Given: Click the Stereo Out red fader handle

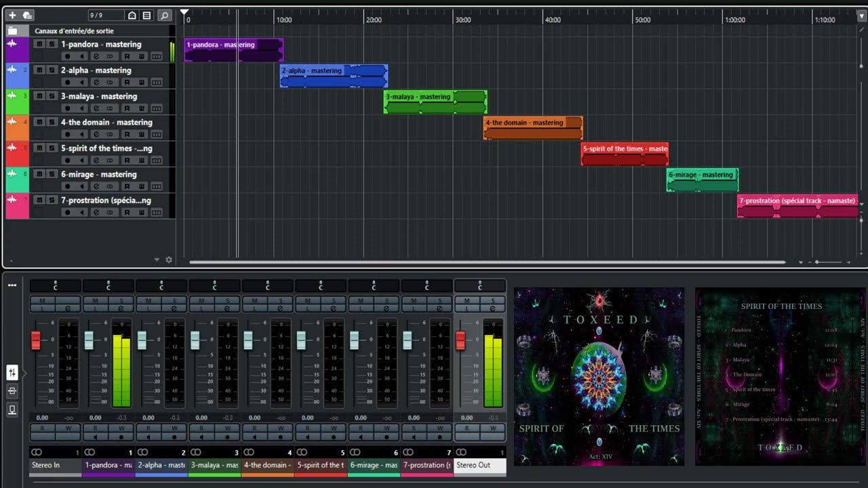Looking at the screenshot, I should point(460,340).
